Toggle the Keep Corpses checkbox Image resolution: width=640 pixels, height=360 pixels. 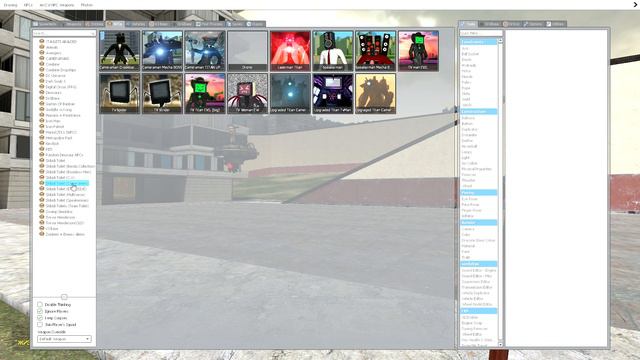click(40, 318)
